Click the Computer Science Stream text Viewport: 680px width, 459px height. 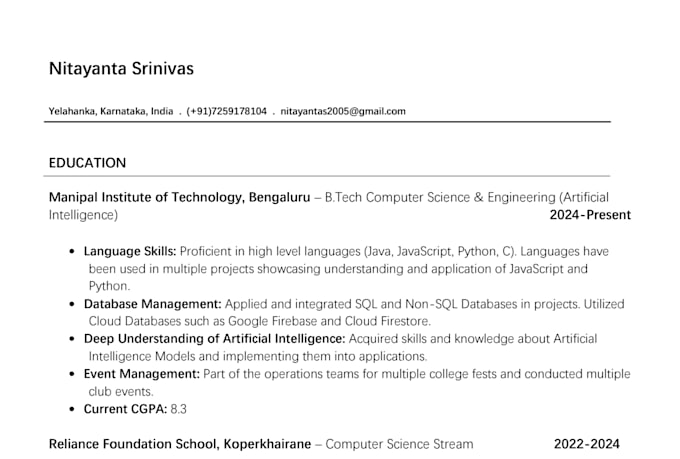399,444
